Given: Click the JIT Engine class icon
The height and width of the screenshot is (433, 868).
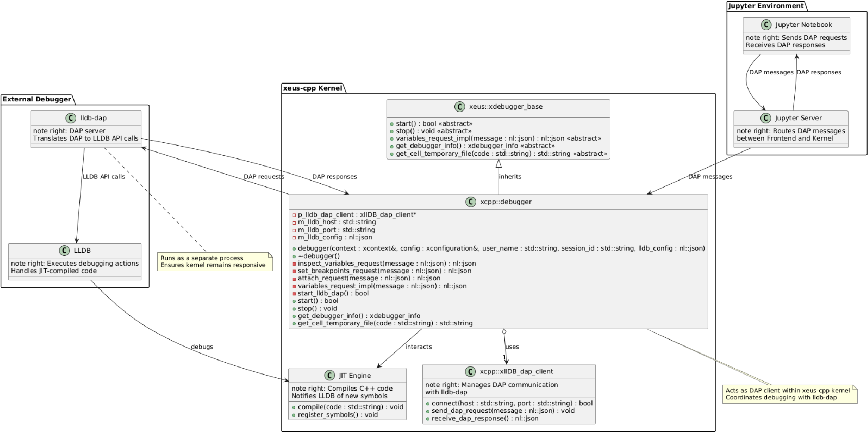Looking at the screenshot, I should [x=330, y=375].
